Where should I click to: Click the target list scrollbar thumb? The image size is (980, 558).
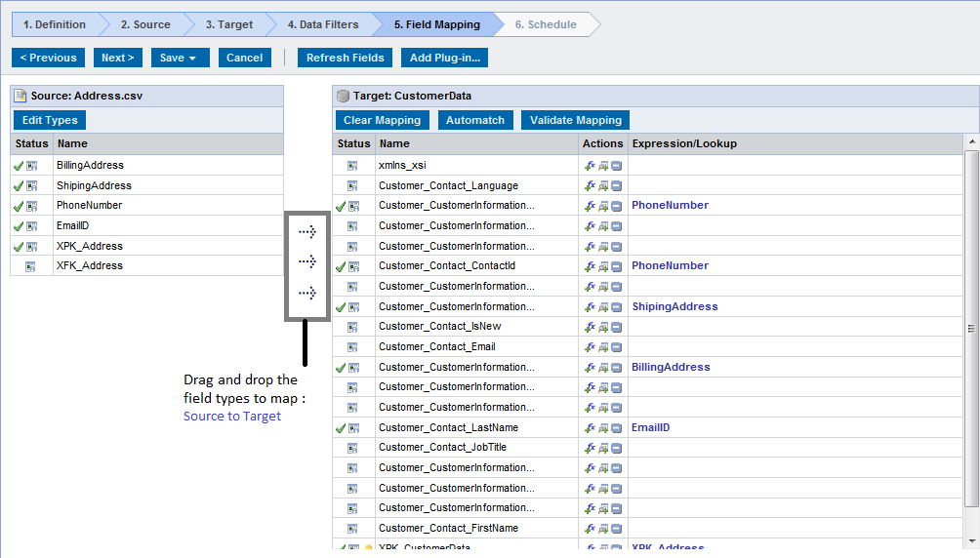point(971,328)
